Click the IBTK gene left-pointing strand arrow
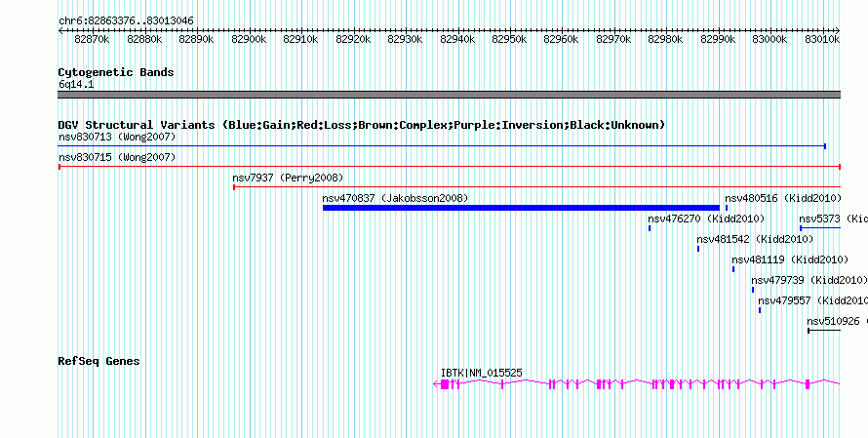Image resolution: width=868 pixels, height=438 pixels. pos(436,383)
